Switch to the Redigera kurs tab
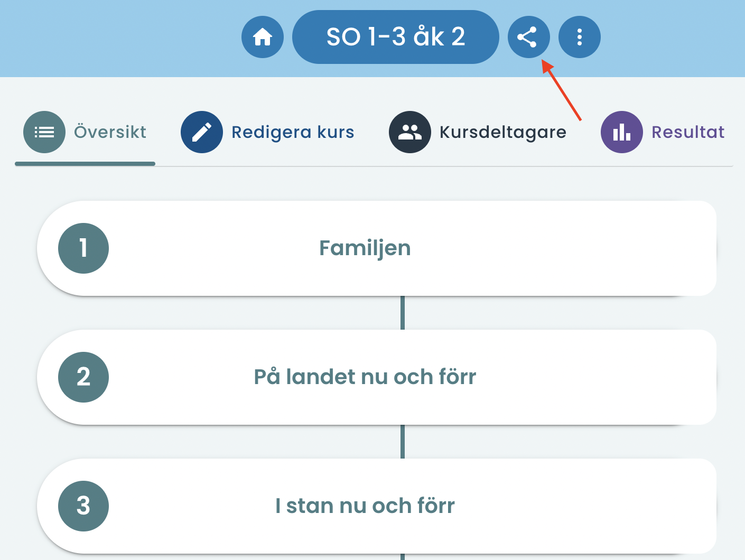Screen dimensions: 745x560 point(267,133)
